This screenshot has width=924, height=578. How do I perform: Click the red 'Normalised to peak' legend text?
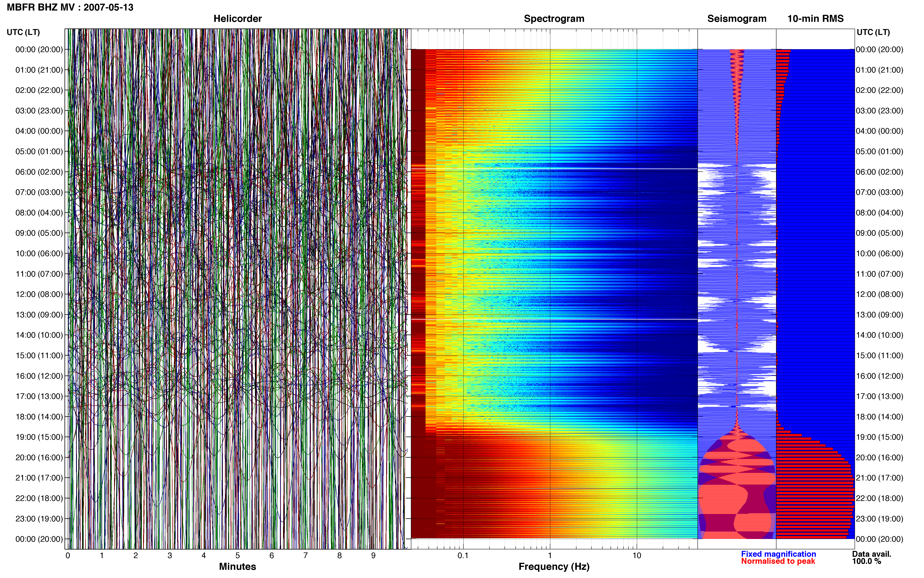pos(778,561)
